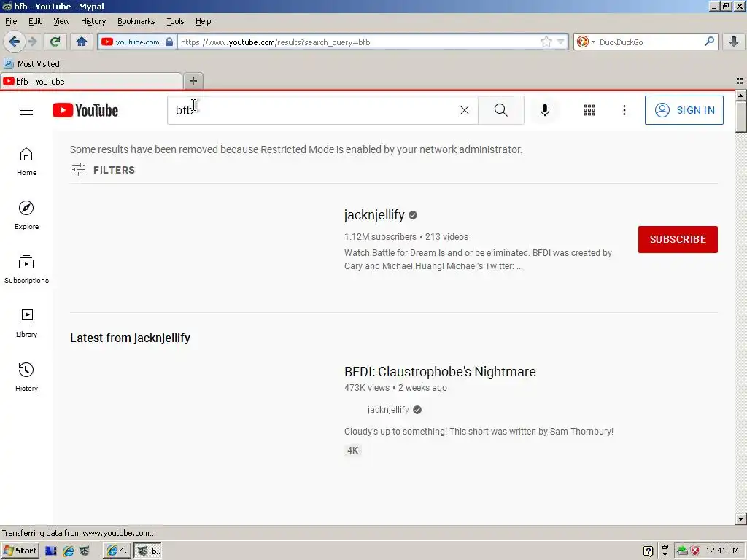Click the vertical scrollbar thumb
The width and height of the screenshot is (747, 560).
[741, 117]
